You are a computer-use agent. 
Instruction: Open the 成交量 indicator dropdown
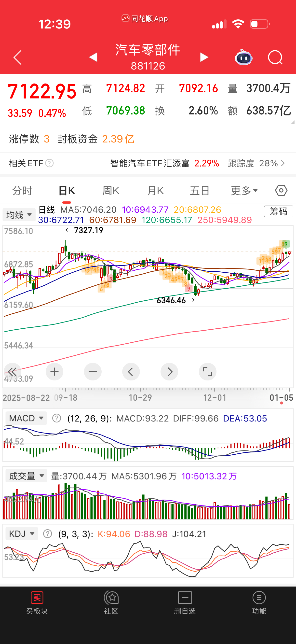click(26, 476)
